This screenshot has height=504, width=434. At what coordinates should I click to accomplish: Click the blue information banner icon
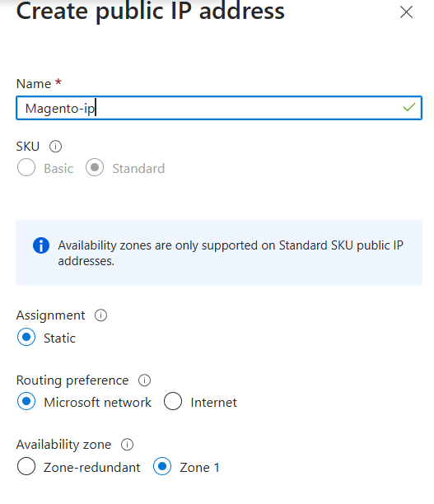(41, 245)
